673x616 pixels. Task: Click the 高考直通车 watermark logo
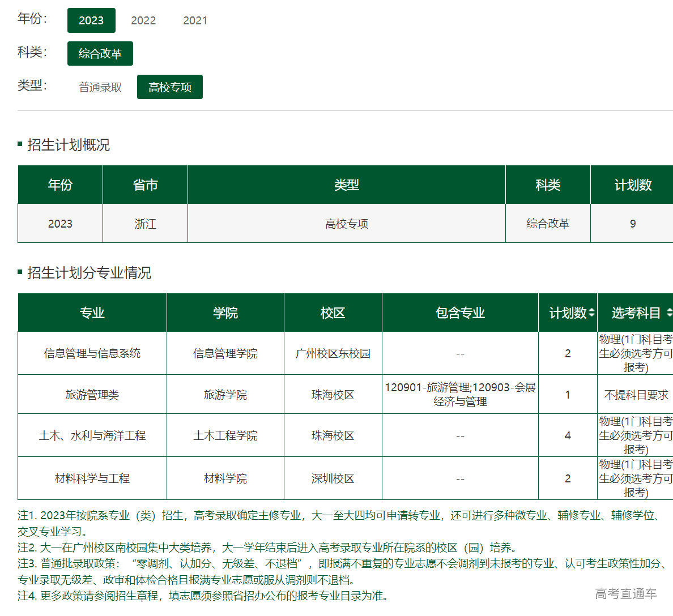(x=625, y=593)
